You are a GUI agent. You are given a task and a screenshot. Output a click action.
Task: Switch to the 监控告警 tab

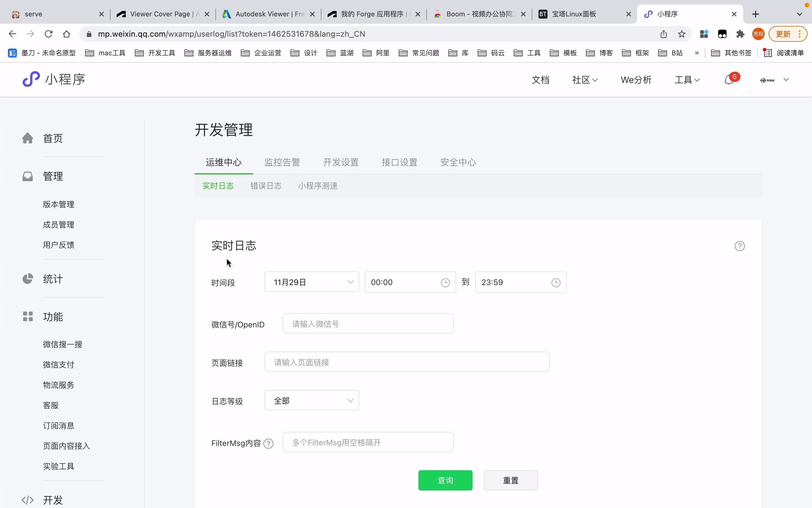pyautogui.click(x=282, y=163)
